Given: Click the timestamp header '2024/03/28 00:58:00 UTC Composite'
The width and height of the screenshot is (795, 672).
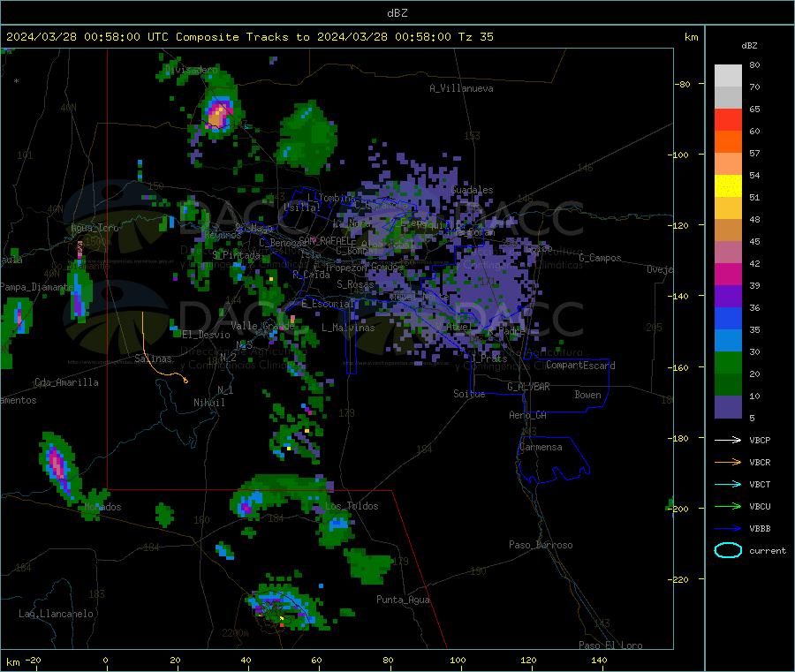Looking at the screenshot, I should pos(122,37).
